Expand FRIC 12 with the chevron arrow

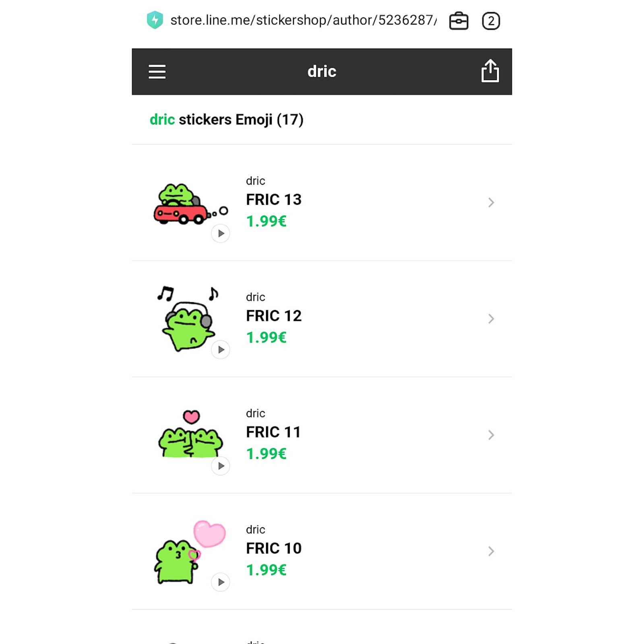(x=491, y=319)
